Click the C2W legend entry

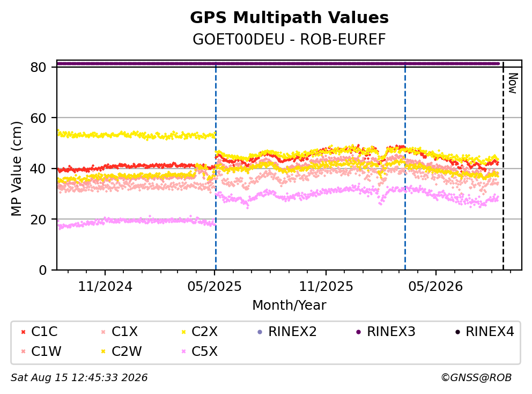pos(121,351)
